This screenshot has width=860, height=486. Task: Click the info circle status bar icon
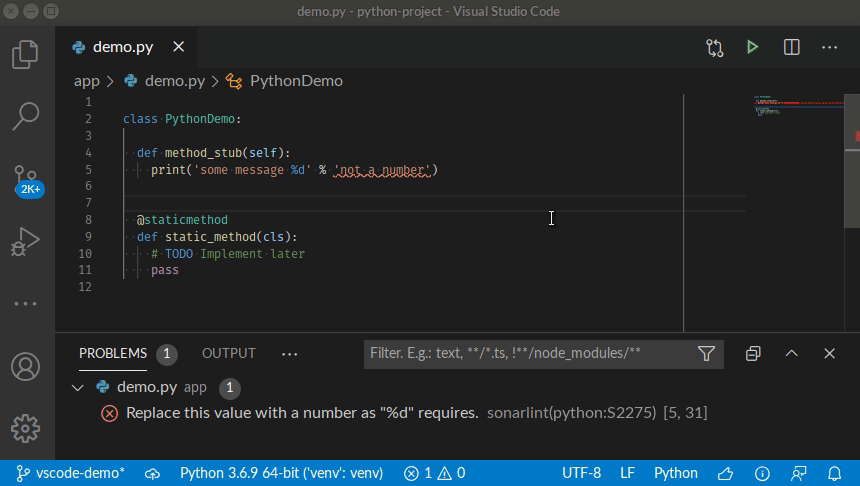pos(762,473)
